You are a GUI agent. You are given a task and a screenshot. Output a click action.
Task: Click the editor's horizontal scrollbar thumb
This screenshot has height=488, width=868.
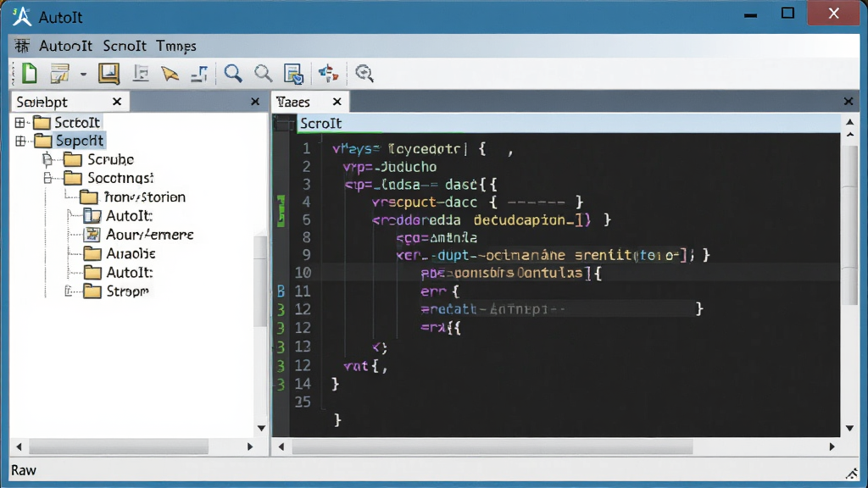pyautogui.click(x=492, y=447)
